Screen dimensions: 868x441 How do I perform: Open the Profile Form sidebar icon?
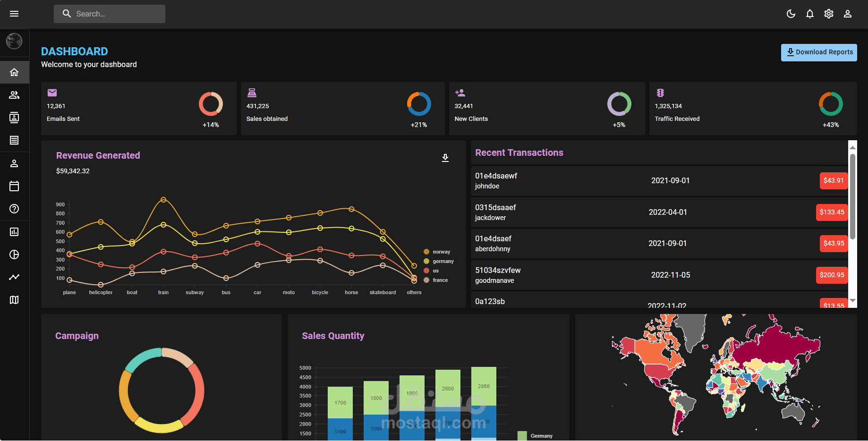[14, 163]
